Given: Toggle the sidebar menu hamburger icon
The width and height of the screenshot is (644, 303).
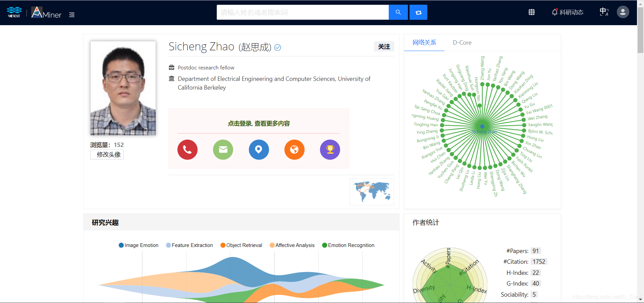Looking at the screenshot, I should pyautogui.click(x=72, y=15).
